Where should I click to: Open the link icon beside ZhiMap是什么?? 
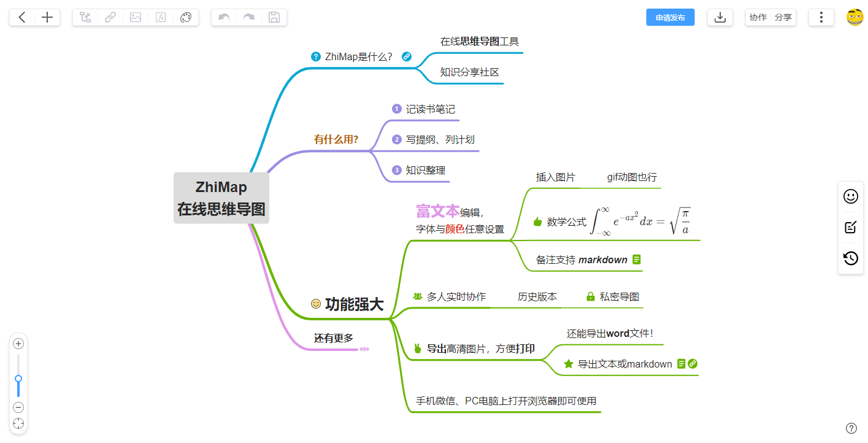pos(406,56)
